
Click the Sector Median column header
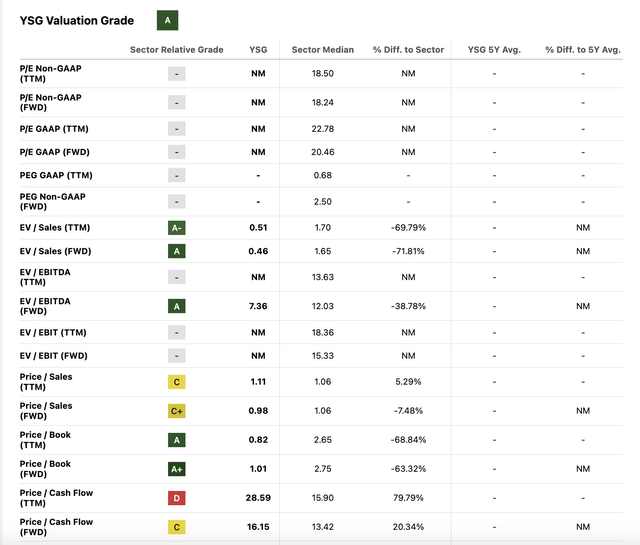point(323,50)
